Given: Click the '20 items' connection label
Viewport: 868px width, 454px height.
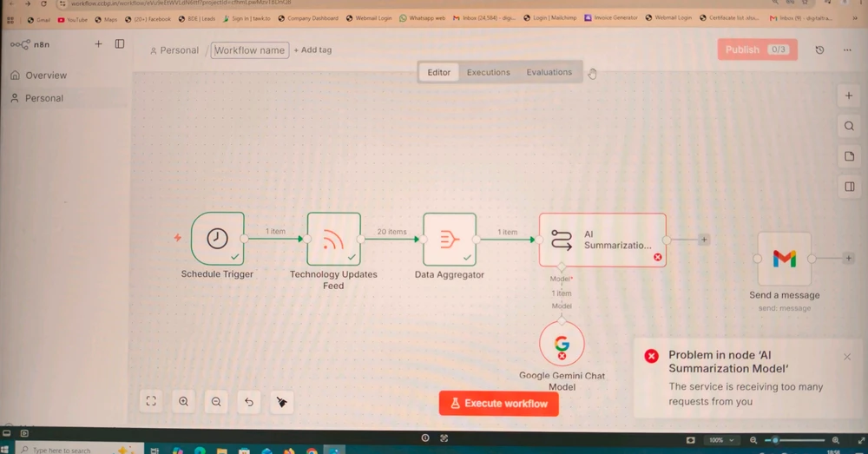Looking at the screenshot, I should tap(391, 232).
